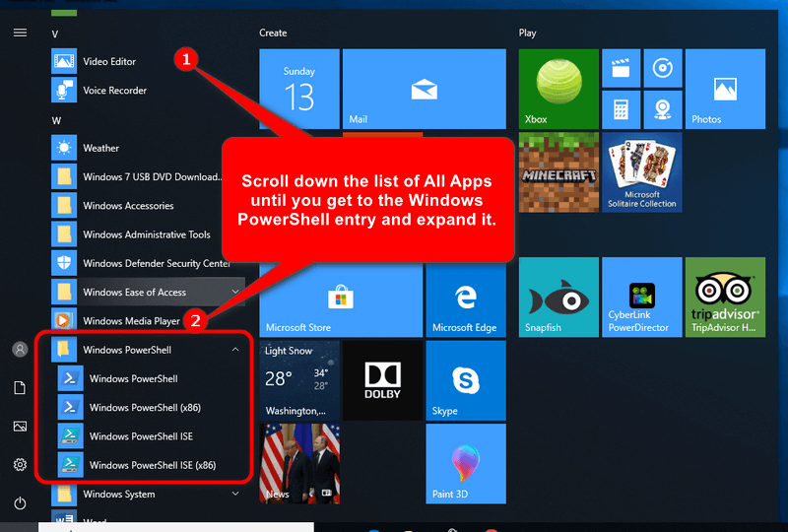Open Windows Accessories folder
The height and width of the screenshot is (532, 788).
[x=136, y=206]
